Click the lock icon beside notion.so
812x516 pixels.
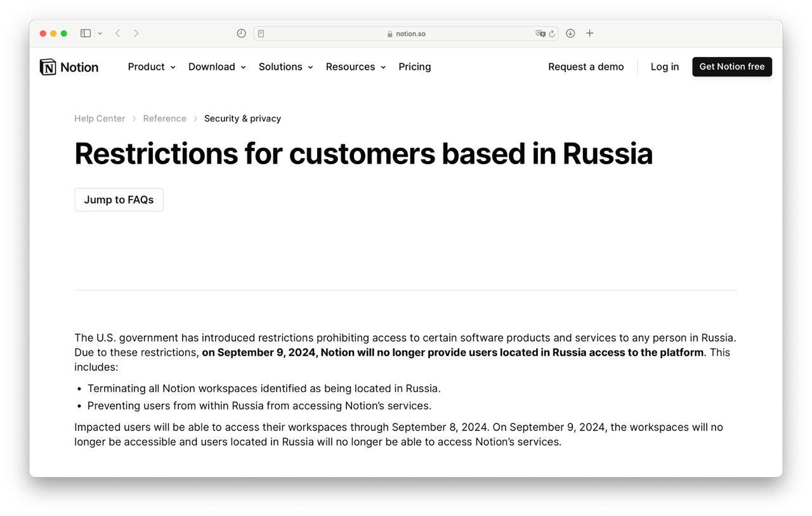pos(390,34)
